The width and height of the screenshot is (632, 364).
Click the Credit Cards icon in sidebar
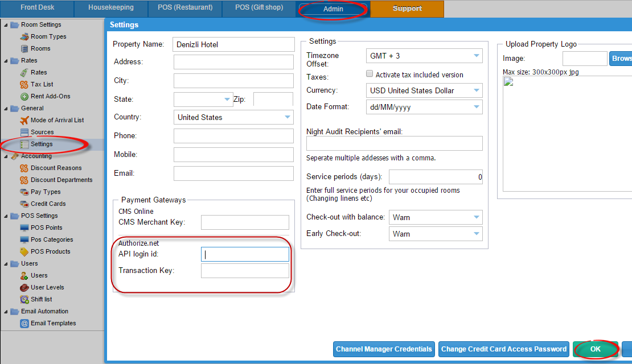click(x=24, y=204)
